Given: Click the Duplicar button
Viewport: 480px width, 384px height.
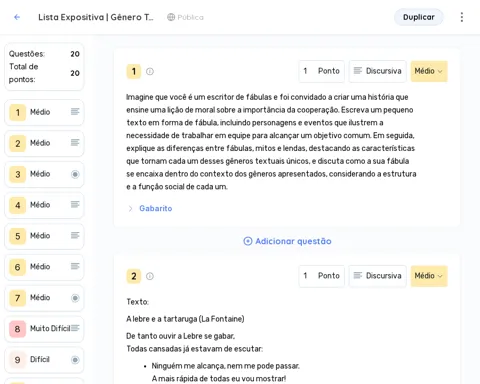Looking at the screenshot, I should (419, 17).
